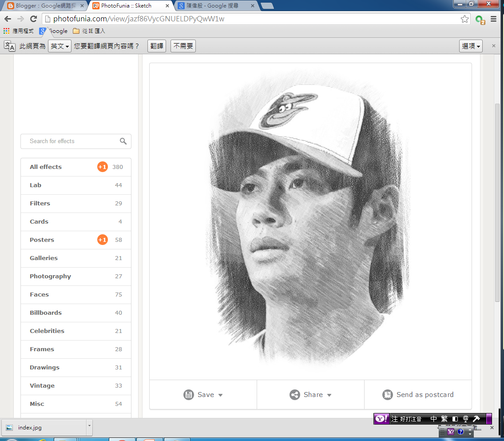This screenshot has height=441, width=504.
Task: Click the translate icon in the translation bar
Action: pos(10,46)
